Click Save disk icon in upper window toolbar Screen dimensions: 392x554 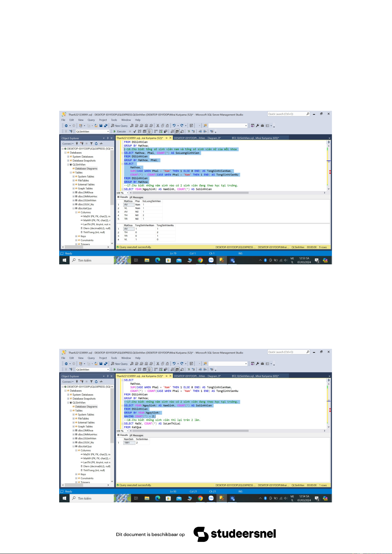pos(101,126)
